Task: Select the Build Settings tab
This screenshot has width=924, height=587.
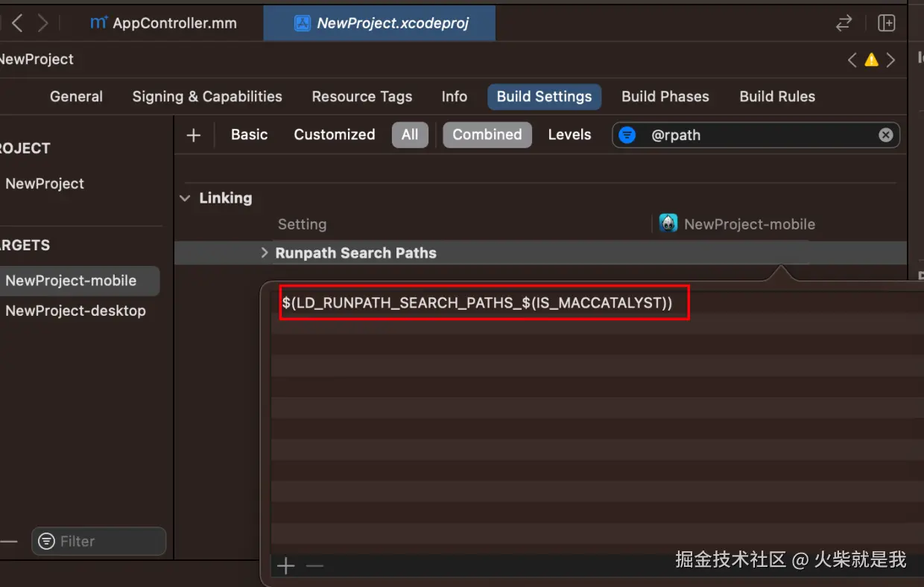Action: tap(544, 97)
